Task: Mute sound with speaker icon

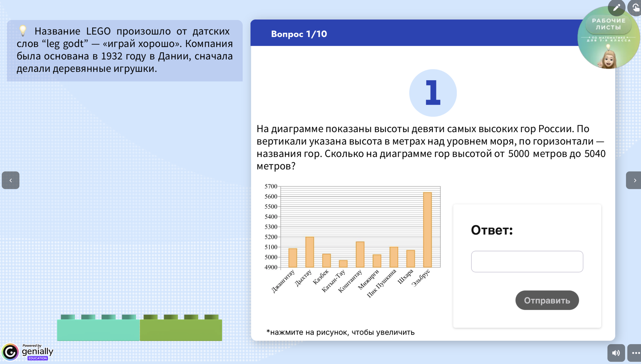Action: coord(616,353)
